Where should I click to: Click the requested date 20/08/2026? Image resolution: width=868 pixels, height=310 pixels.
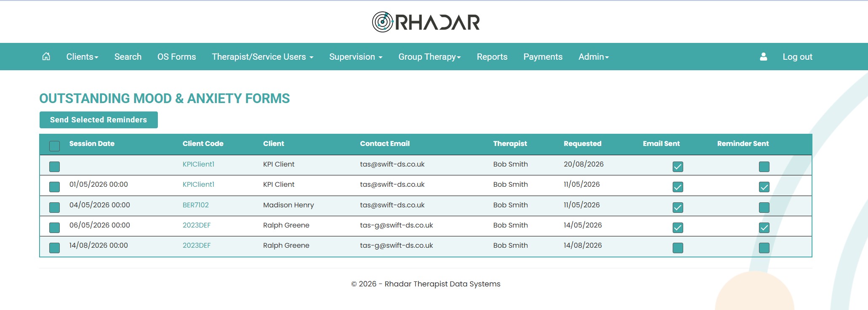pos(583,164)
